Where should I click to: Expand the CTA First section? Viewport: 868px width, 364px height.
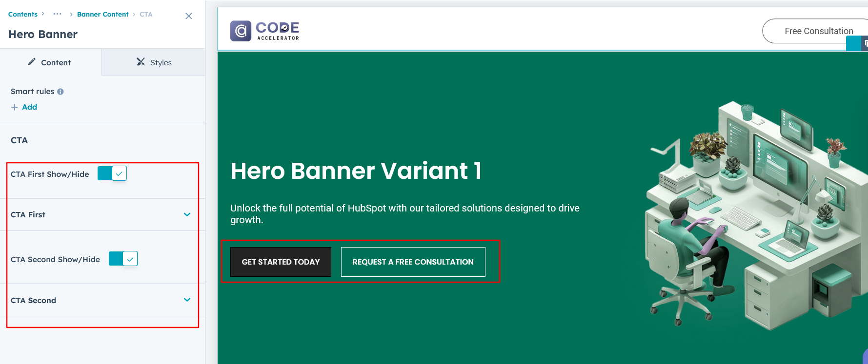point(187,214)
